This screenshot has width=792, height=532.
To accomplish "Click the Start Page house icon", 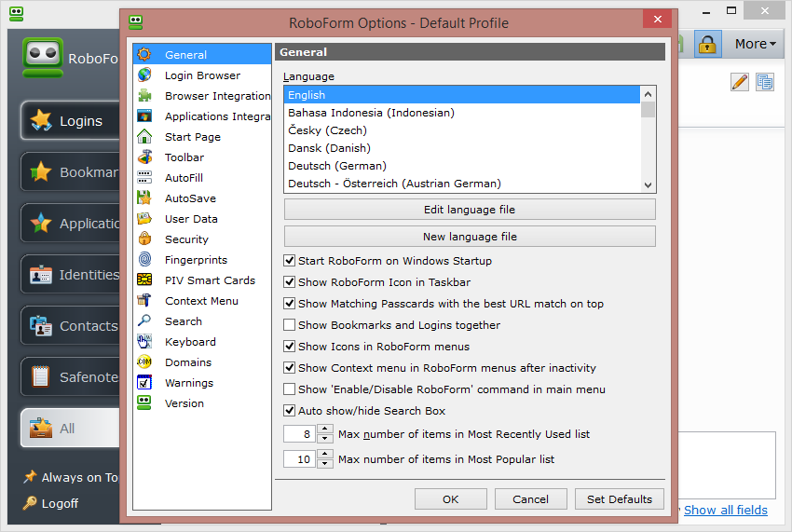I will pos(144,136).
